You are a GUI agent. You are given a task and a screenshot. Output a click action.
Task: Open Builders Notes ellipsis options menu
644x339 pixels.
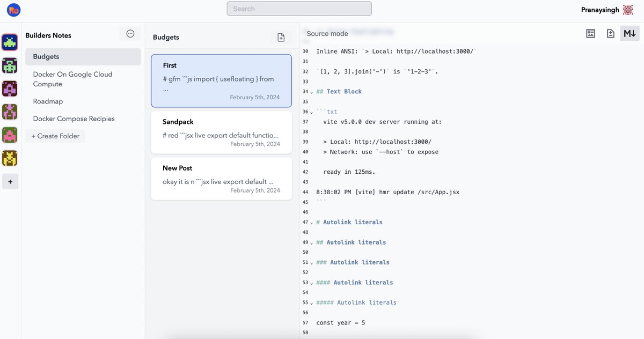[x=130, y=34]
